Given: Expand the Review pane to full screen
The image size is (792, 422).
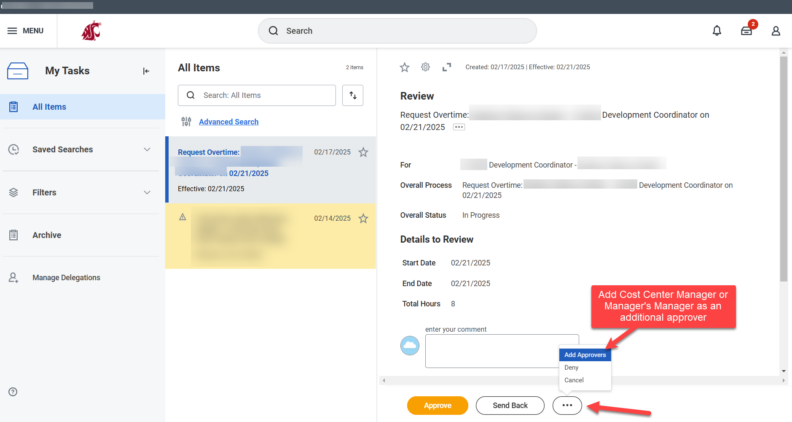Looking at the screenshot, I should click(x=446, y=67).
